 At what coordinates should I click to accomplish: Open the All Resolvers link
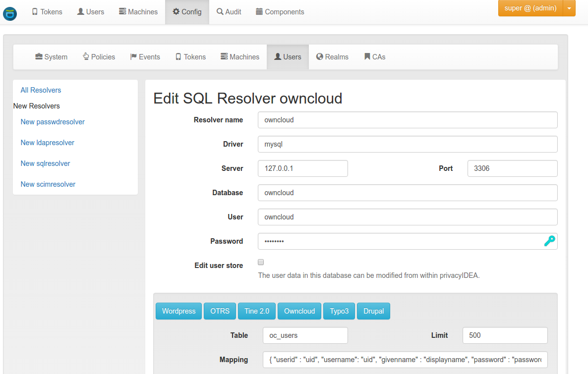[x=41, y=90]
